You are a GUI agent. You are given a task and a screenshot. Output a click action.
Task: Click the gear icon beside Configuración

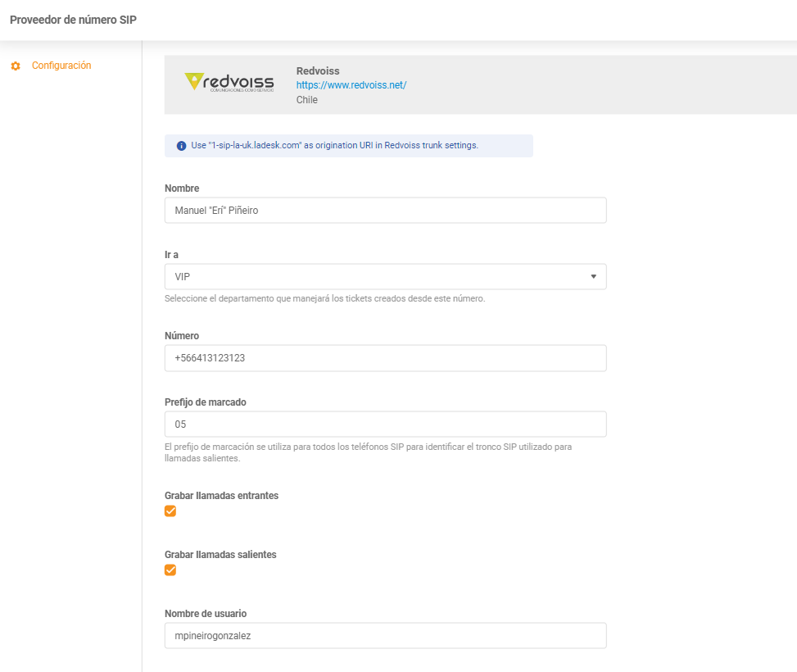click(x=16, y=66)
